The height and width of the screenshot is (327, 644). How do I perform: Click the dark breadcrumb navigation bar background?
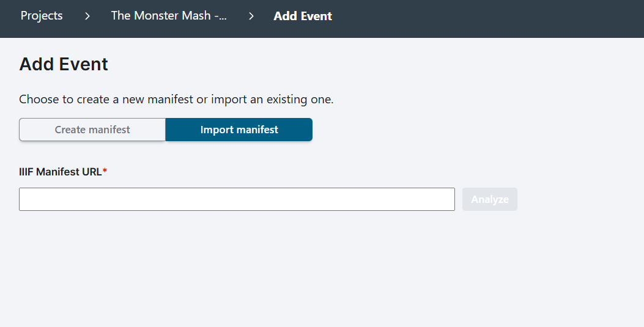tap(484, 18)
